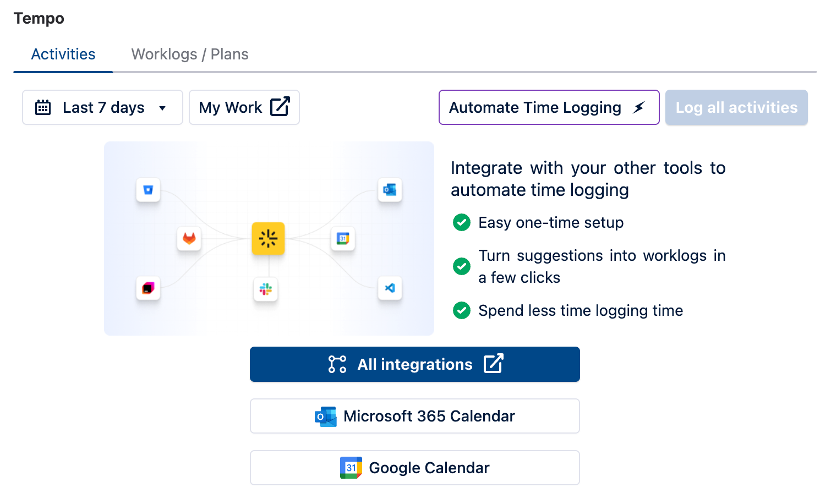This screenshot has height=504, width=831.
Task: Switch to the Worklogs / Plans tab
Action: pos(189,54)
